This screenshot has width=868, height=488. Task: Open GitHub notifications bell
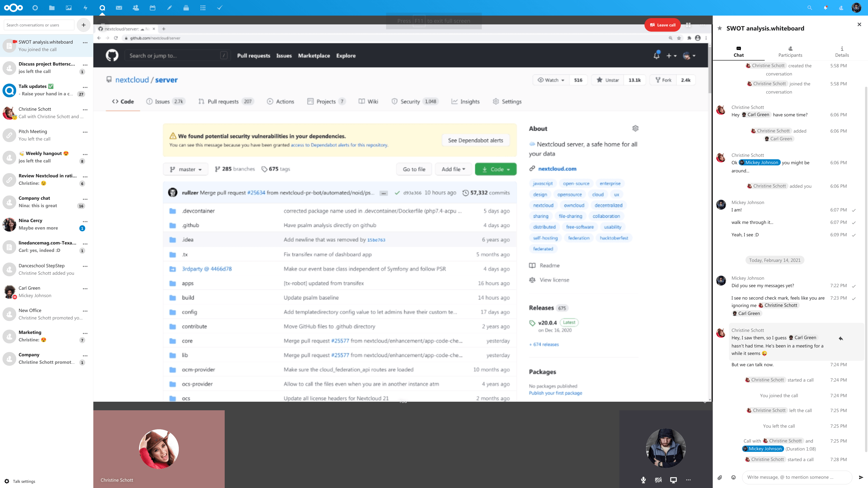pos(656,56)
